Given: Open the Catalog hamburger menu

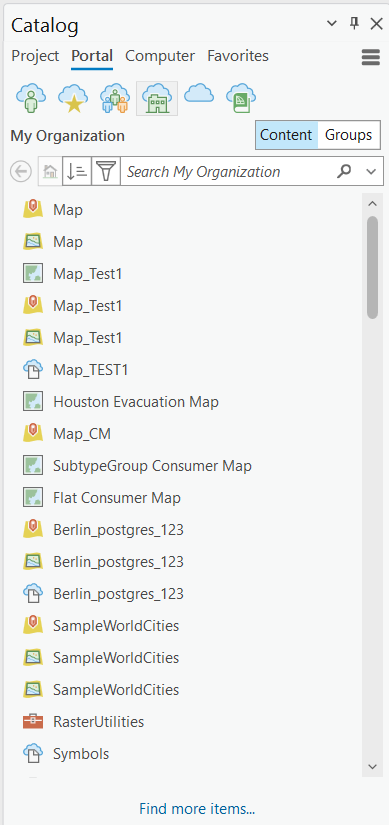Looking at the screenshot, I should click(x=371, y=57).
